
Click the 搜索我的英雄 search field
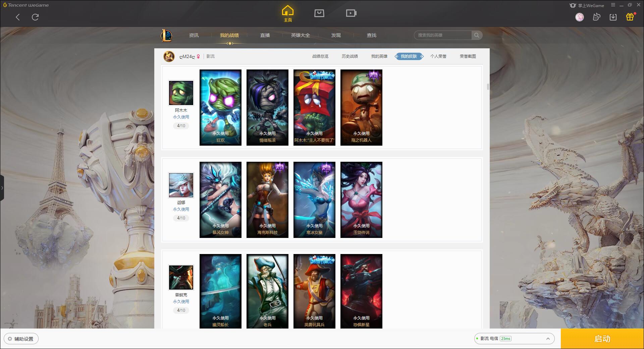pos(443,35)
